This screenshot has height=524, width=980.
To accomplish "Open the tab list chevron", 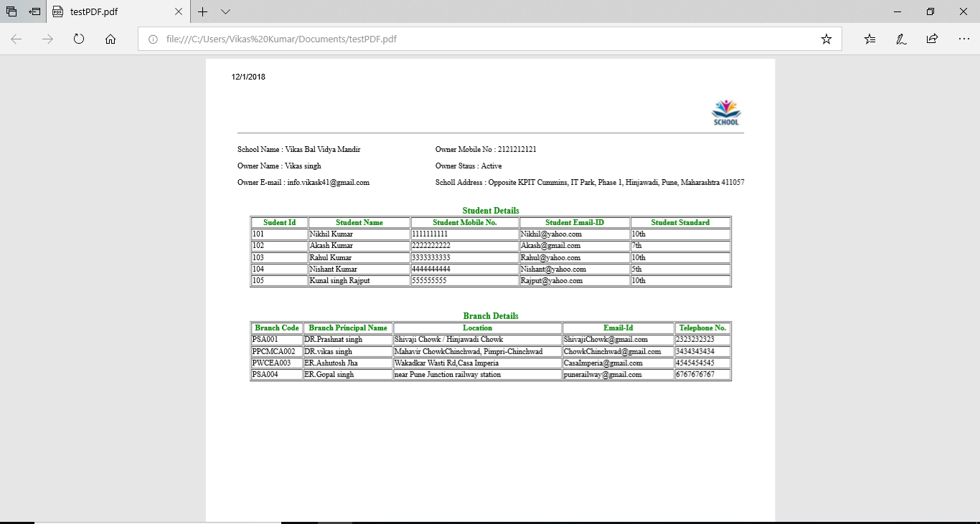I will coord(225,11).
